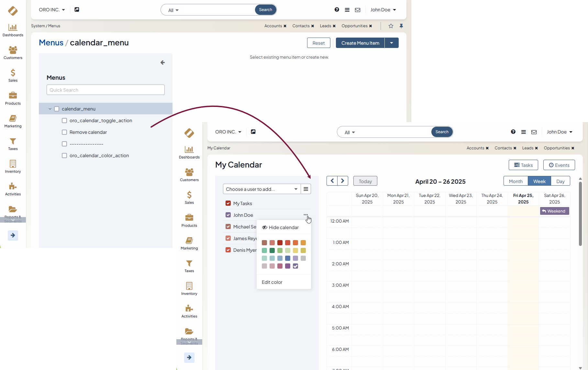The height and width of the screenshot is (370, 588).
Task: Switch calendar to Month view
Action: coord(516,181)
